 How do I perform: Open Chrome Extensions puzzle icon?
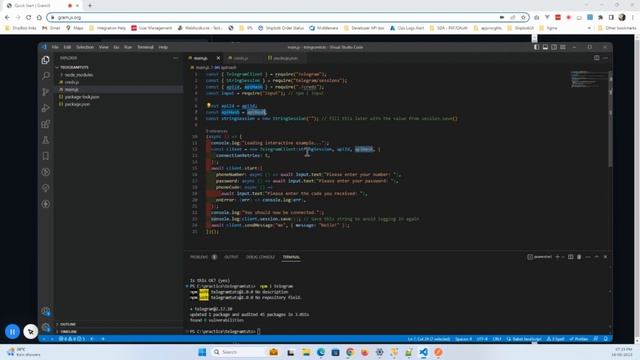point(600,17)
